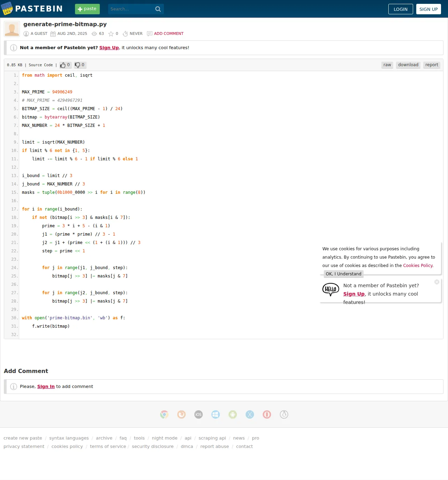View the raw paste text
Image resolution: width=448 pixels, height=480 pixels.
point(387,65)
